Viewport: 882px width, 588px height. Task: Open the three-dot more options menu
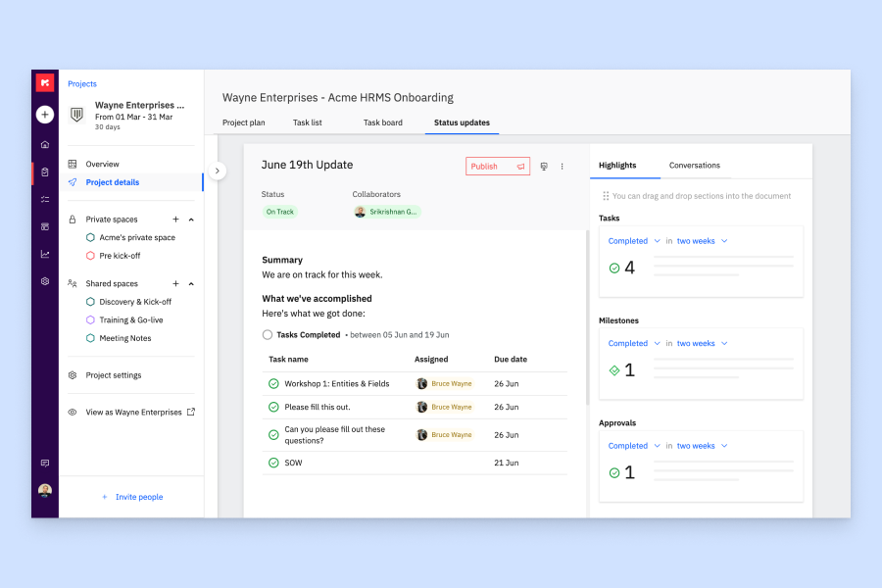(x=562, y=167)
